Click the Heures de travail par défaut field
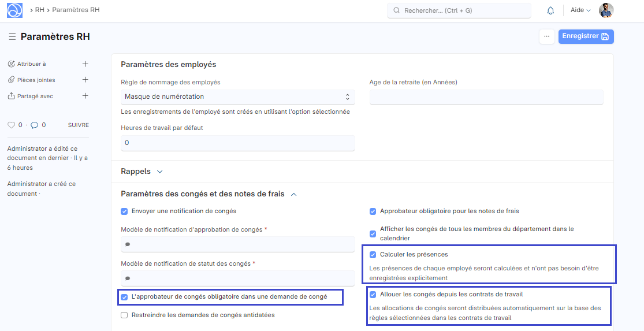Image resolution: width=644 pixels, height=331 pixels. 237,143
